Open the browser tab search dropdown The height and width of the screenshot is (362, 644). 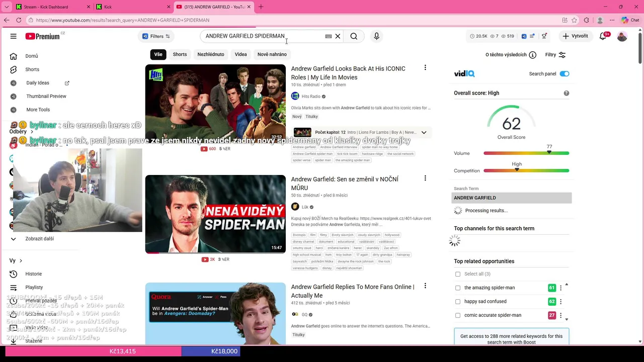pos(7,7)
